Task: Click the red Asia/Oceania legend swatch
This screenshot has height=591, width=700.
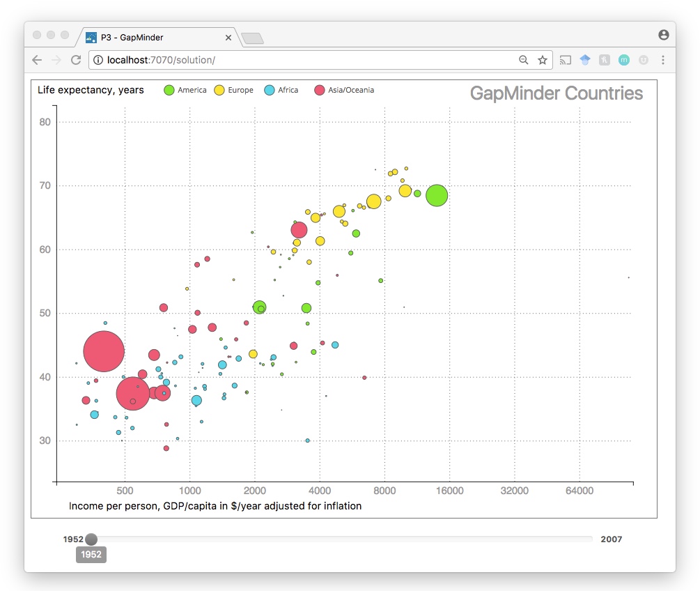Action: pos(320,90)
